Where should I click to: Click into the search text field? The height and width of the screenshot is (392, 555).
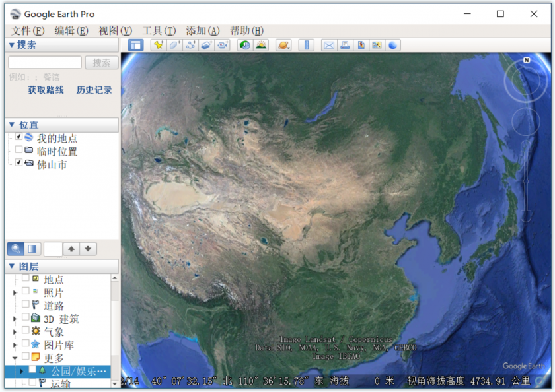pos(45,63)
